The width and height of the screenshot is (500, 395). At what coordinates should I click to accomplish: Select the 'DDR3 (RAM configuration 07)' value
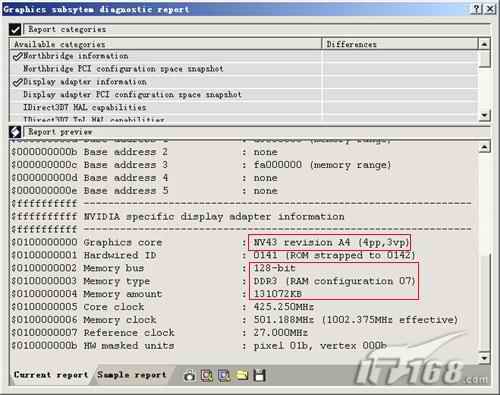pos(334,281)
